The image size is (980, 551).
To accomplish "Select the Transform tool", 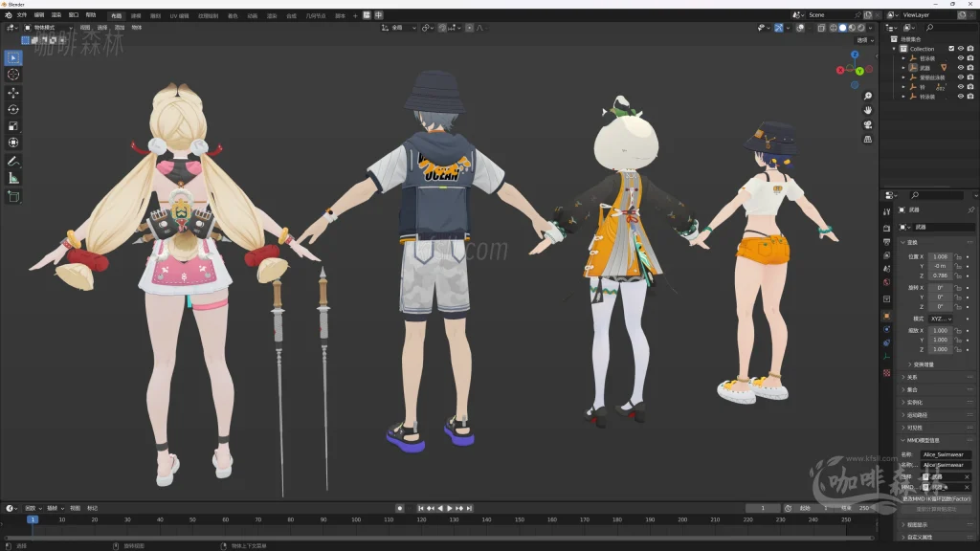I will [13, 143].
